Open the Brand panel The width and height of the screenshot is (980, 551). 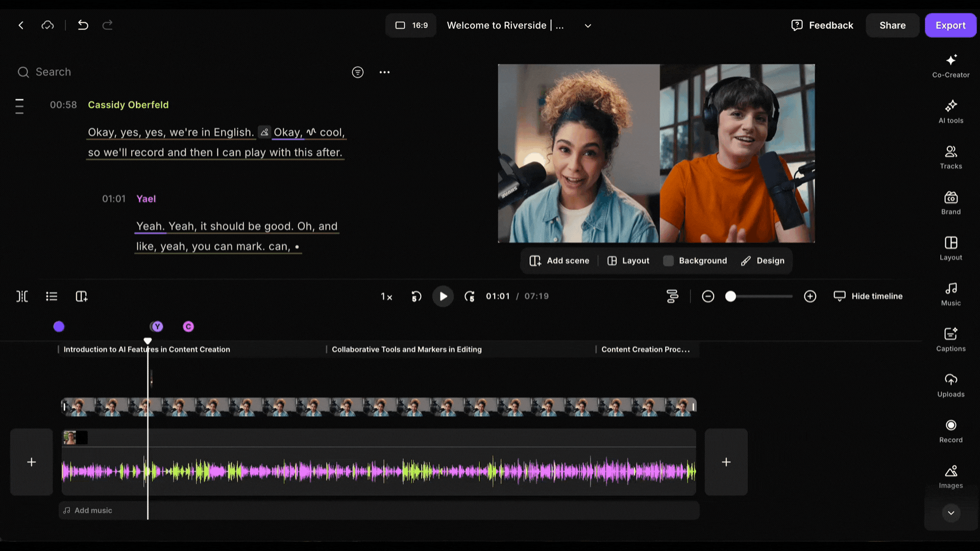coord(950,203)
